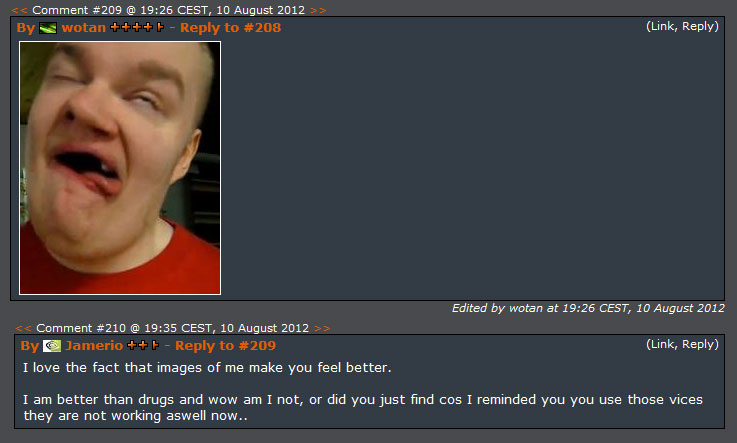Follow the 'Reply to #208' link

(230, 28)
